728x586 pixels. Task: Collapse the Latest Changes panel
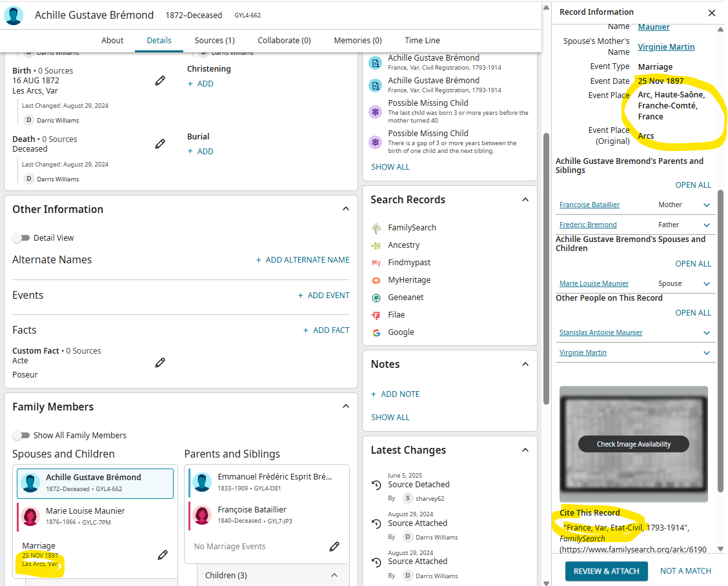[x=525, y=450]
